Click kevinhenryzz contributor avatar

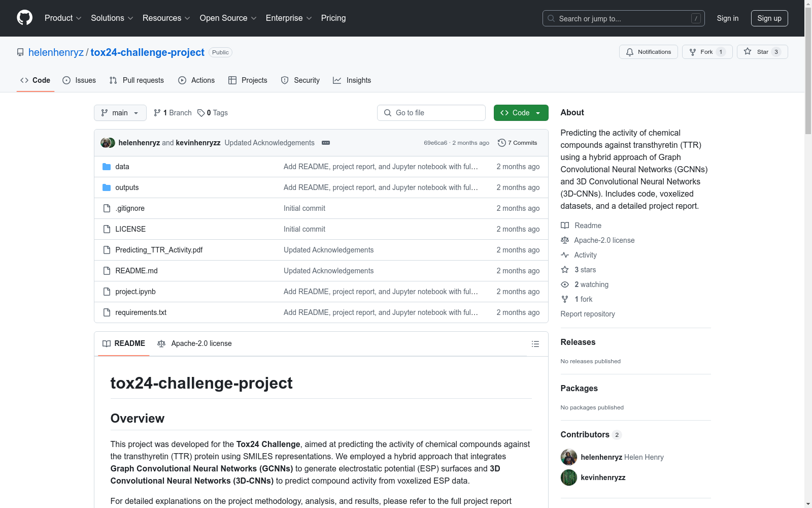coord(569,478)
